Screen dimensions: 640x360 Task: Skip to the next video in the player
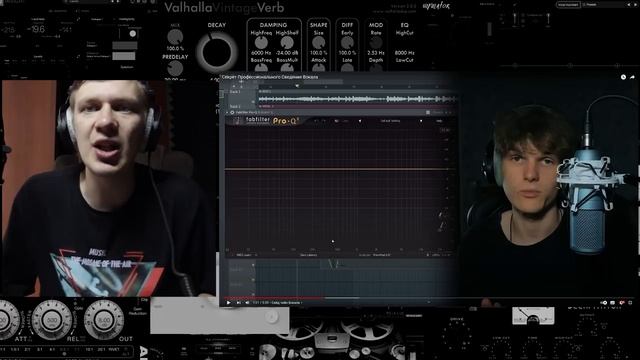238,302
